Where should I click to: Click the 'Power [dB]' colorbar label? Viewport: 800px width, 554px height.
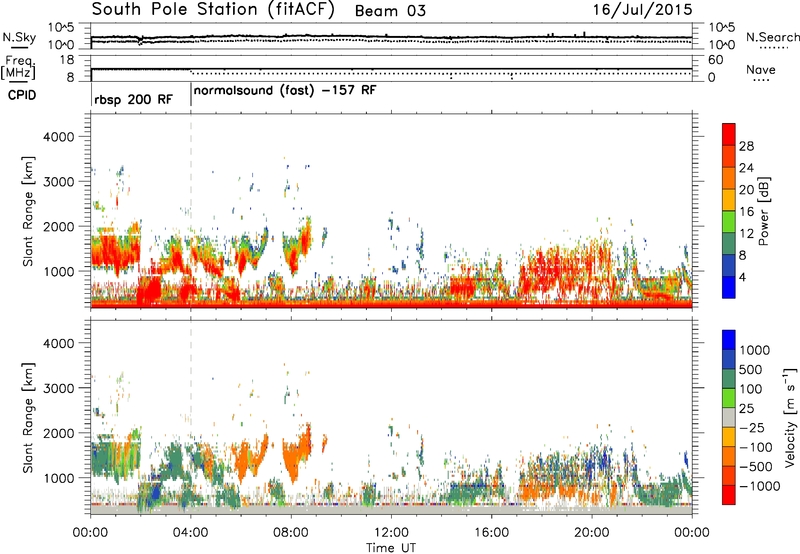[763, 211]
